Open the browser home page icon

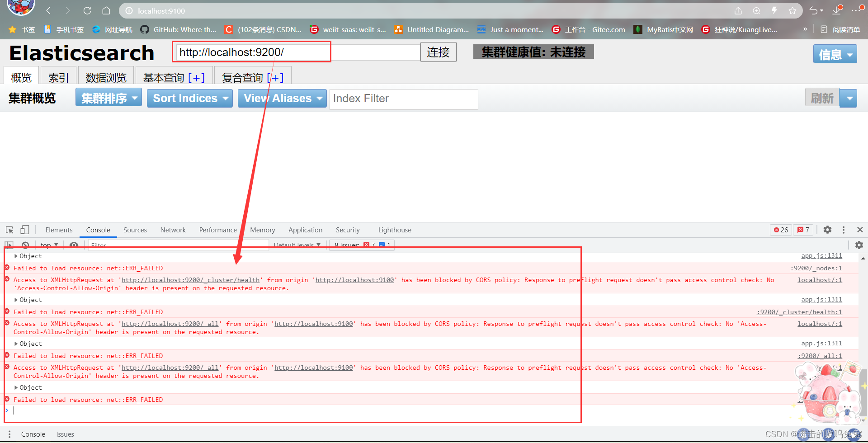106,10
